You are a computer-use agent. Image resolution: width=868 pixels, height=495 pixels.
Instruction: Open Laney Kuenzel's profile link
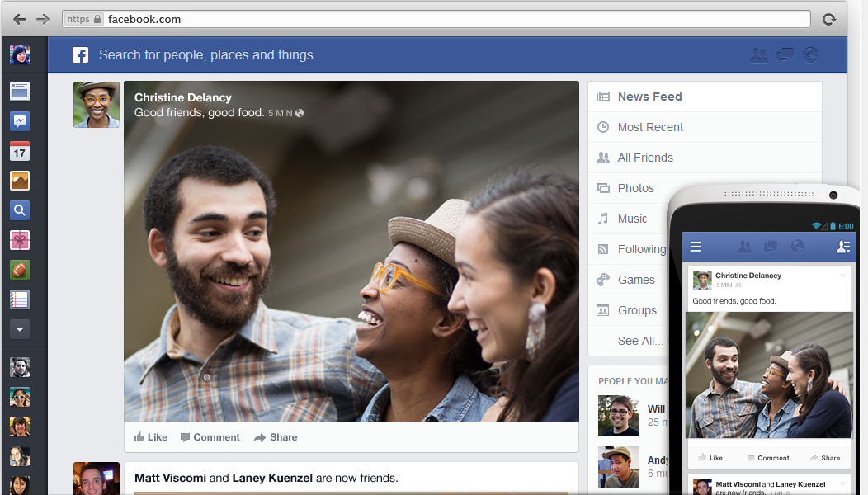pyautogui.click(x=272, y=478)
